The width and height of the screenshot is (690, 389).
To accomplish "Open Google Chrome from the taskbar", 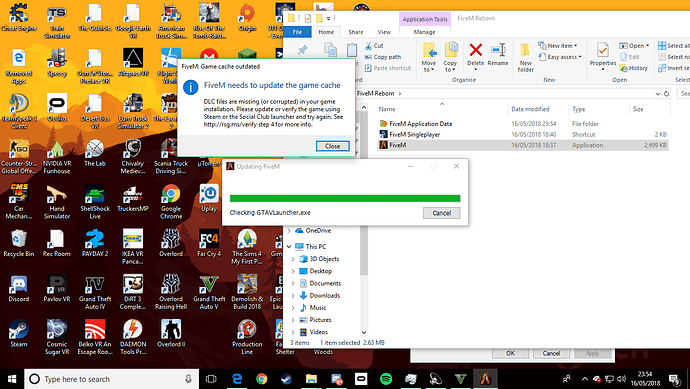I will pos(261,379).
